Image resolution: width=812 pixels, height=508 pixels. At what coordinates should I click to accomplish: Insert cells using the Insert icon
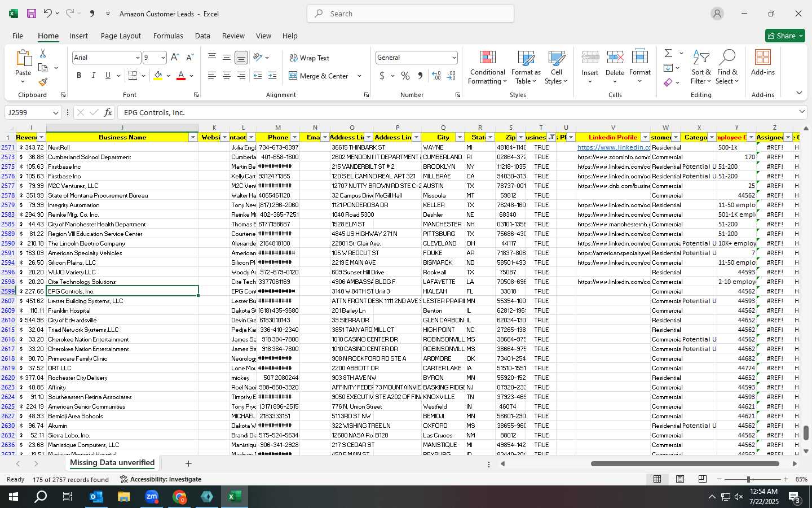click(x=590, y=58)
